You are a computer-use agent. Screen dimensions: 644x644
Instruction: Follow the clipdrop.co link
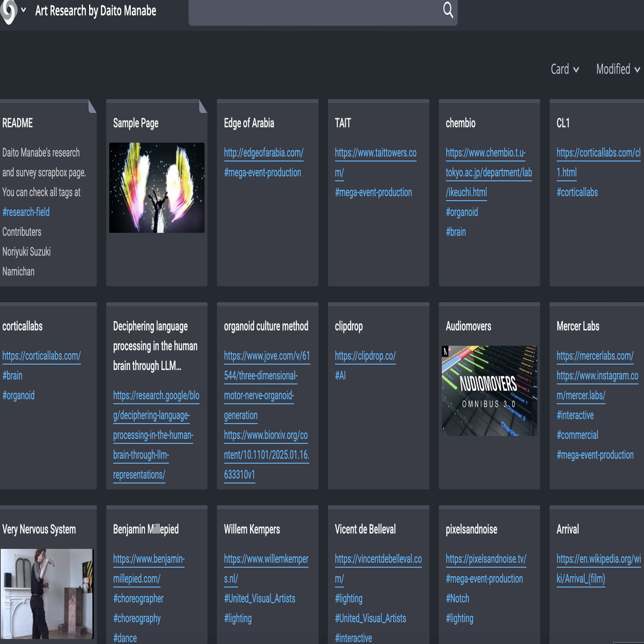coord(365,356)
